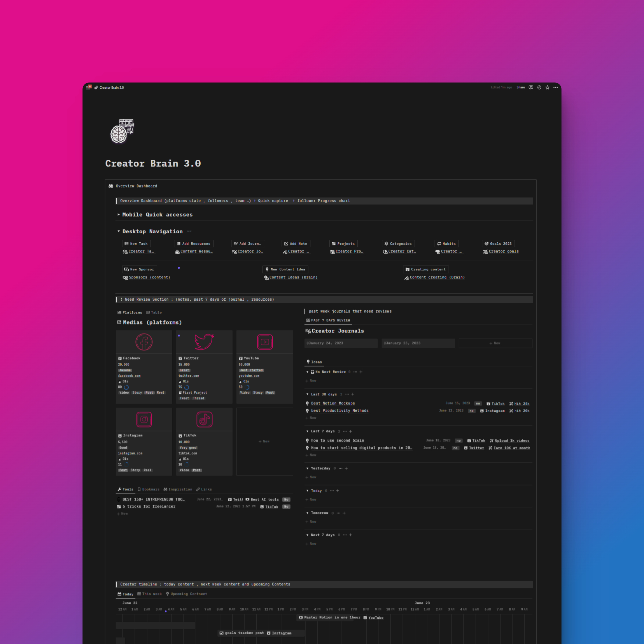This screenshot has width=644, height=644.
Task: Open the Upcoming Contnent tab
Action: pyautogui.click(x=186, y=594)
